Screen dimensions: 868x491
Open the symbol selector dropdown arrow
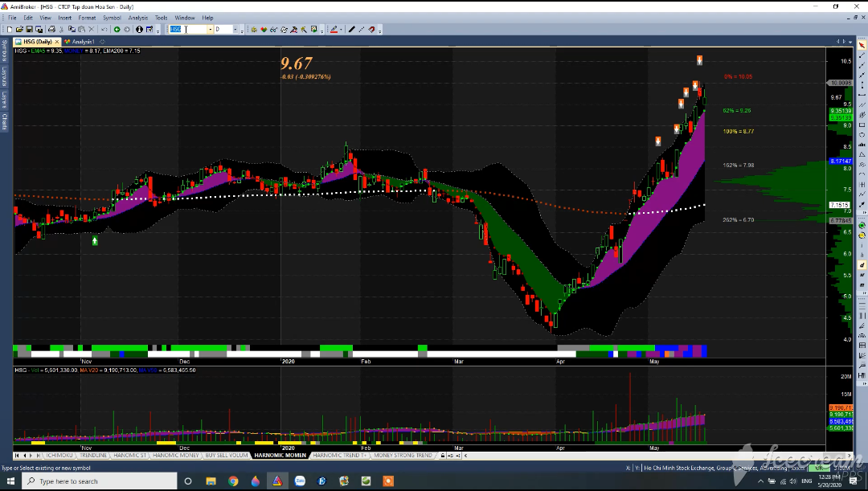point(211,30)
